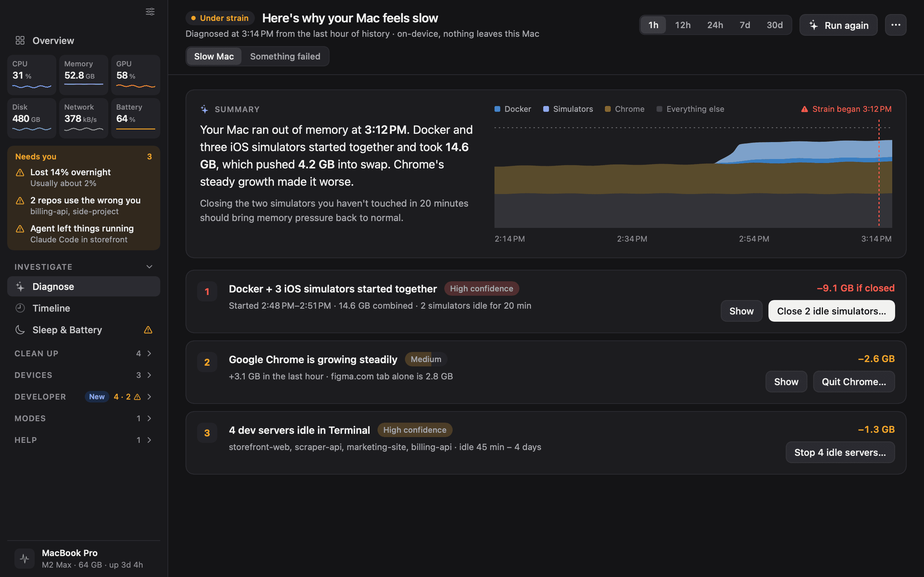Choose the 30d history range
The height and width of the screenshot is (577, 924).
775,25
